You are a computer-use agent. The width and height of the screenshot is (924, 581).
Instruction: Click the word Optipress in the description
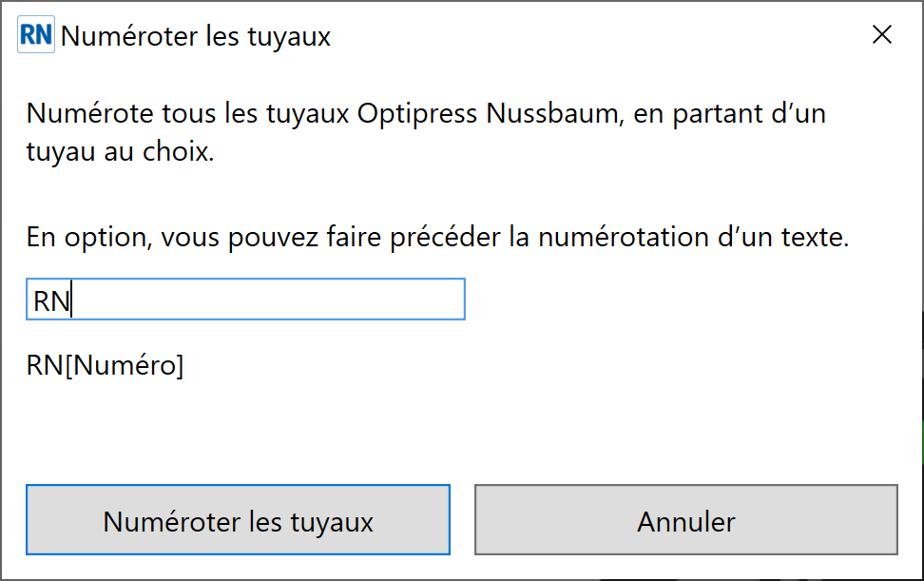pos(416,114)
